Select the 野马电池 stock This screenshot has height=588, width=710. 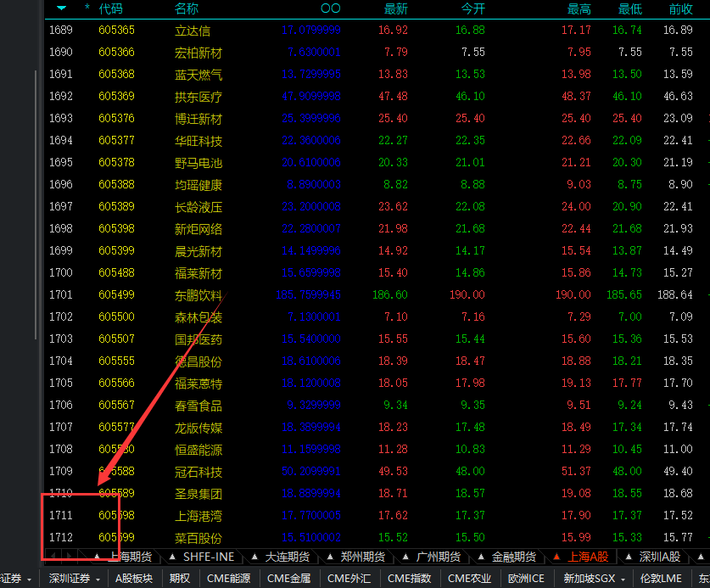198,163
